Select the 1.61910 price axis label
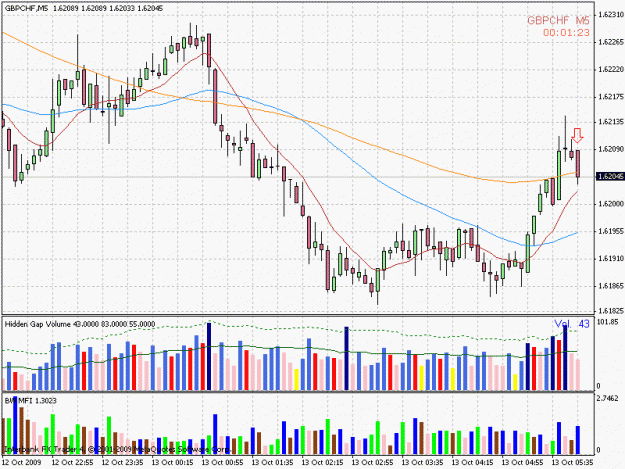This screenshot has width=625, height=469. [x=611, y=259]
